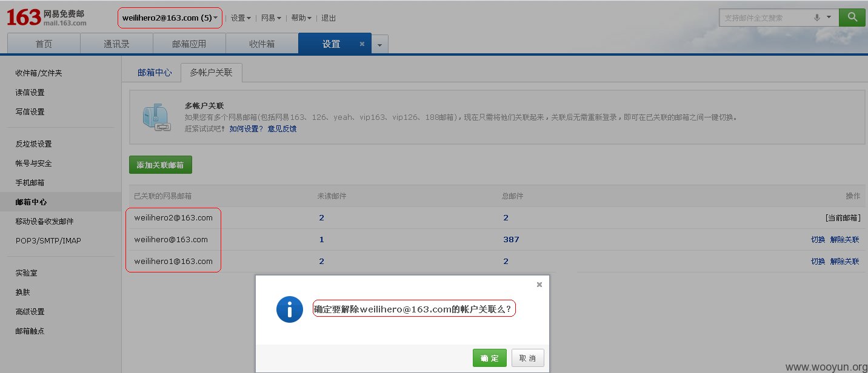Click 解除关联 for weilihero1@163.com

click(x=845, y=262)
